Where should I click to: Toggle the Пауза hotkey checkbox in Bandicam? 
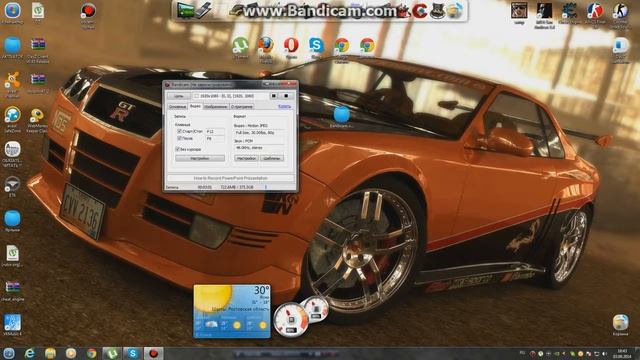(179, 138)
